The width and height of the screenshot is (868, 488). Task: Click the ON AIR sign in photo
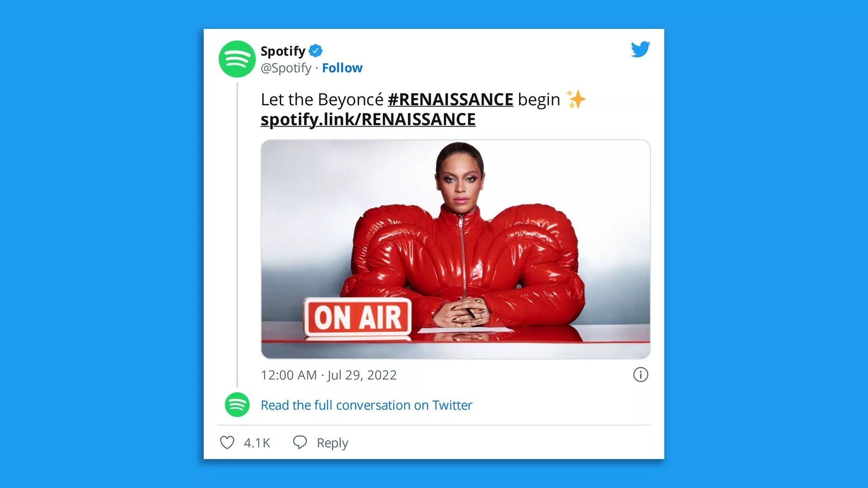click(358, 317)
